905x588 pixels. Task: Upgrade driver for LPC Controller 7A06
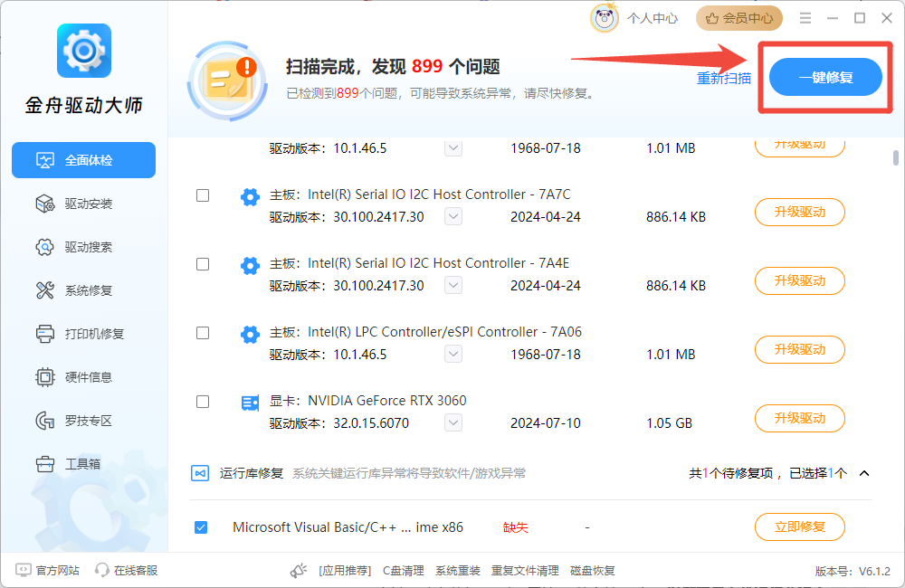click(799, 349)
